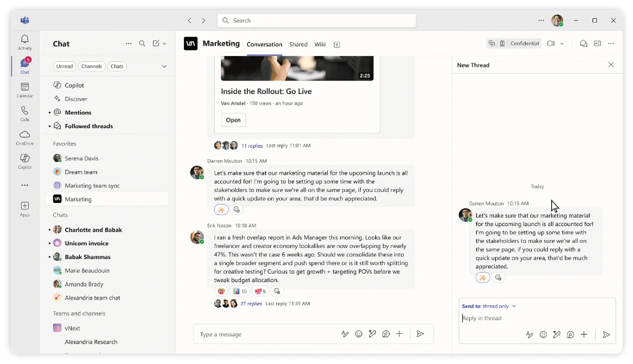Expand the filter chips chevron
The width and height of the screenshot is (633, 364).
pyautogui.click(x=164, y=66)
